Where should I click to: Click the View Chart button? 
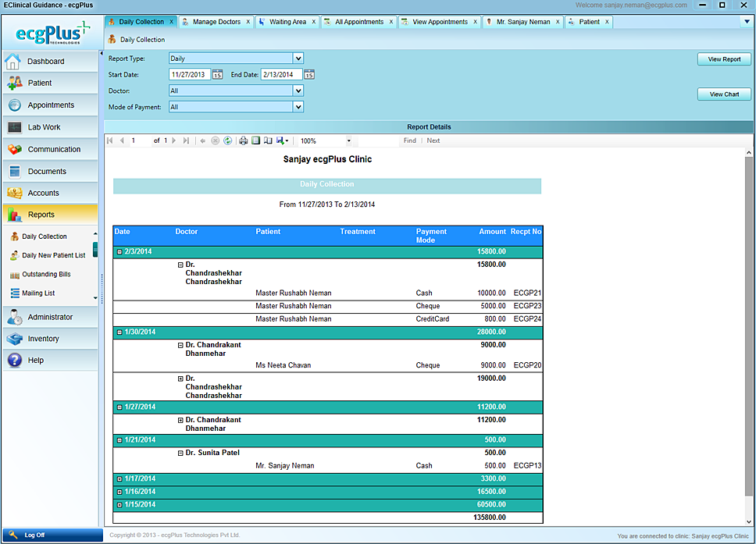(724, 94)
